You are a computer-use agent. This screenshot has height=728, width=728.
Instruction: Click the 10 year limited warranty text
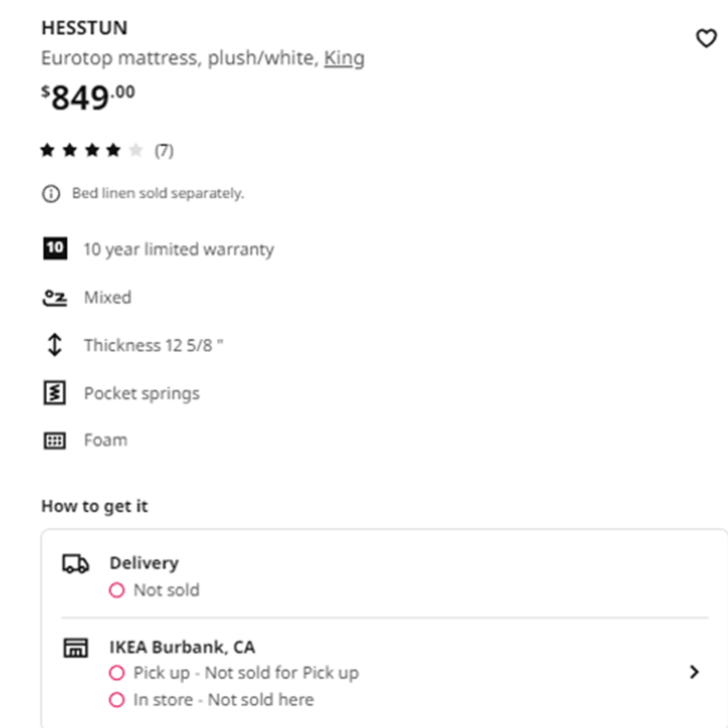[x=179, y=249]
